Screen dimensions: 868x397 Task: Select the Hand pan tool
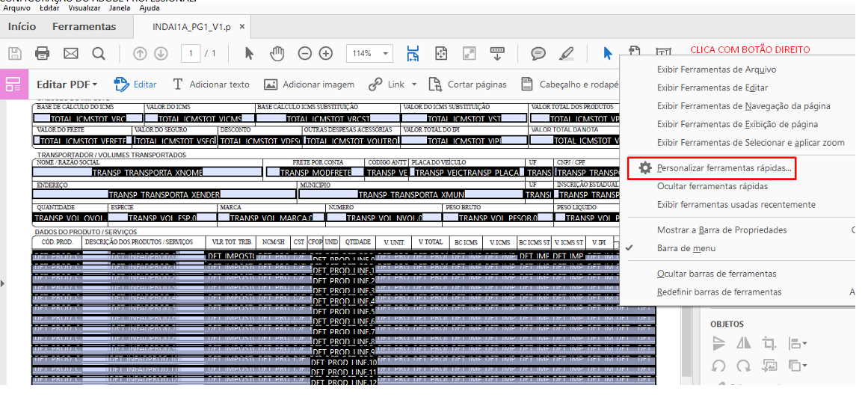pos(277,53)
